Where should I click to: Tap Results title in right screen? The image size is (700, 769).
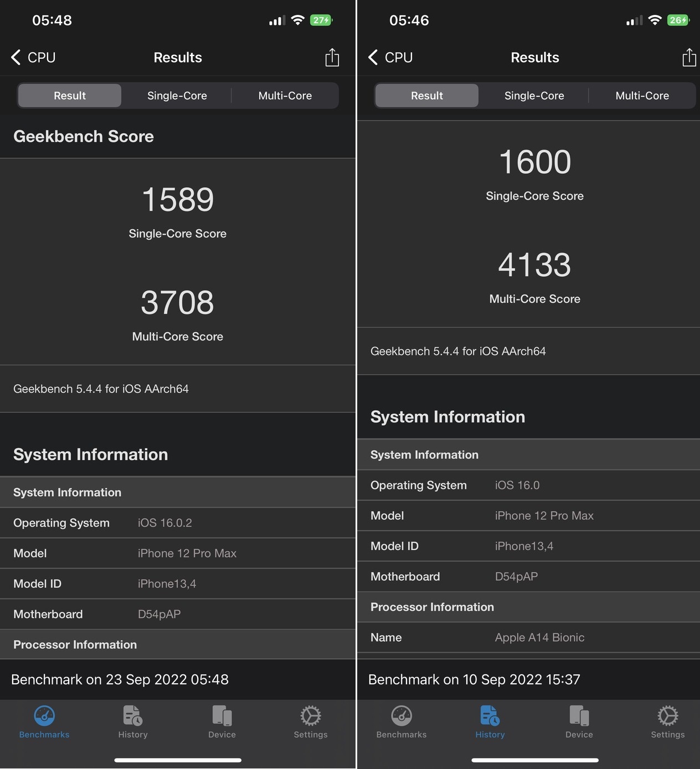coord(535,58)
